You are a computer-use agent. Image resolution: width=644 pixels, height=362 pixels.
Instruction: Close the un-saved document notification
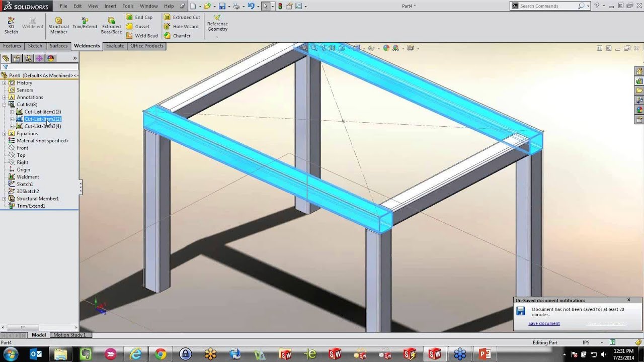pos(628,300)
